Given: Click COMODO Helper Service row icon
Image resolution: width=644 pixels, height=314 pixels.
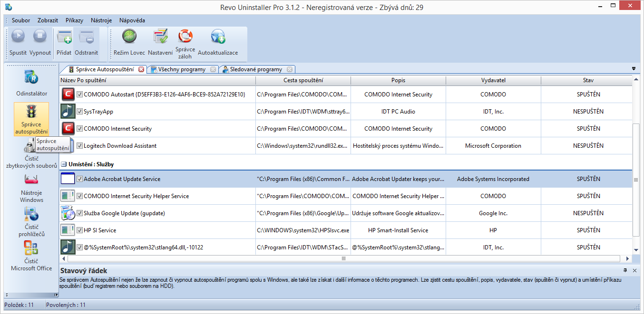Looking at the screenshot, I should 68,196.
